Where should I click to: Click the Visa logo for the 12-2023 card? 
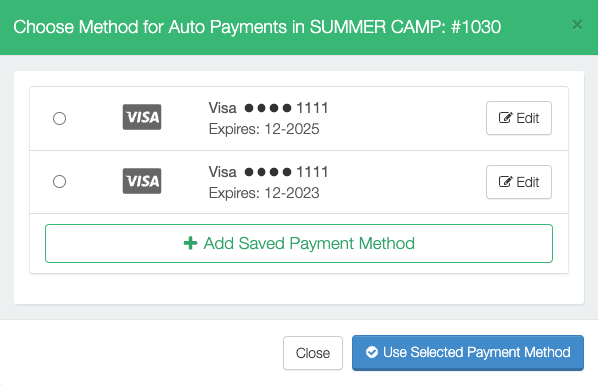[x=142, y=181]
